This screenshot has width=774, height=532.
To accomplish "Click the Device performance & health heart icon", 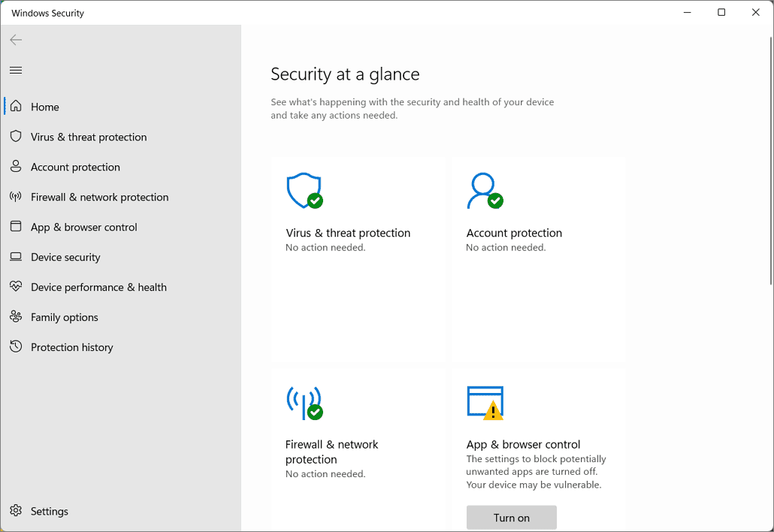I will pyautogui.click(x=15, y=287).
